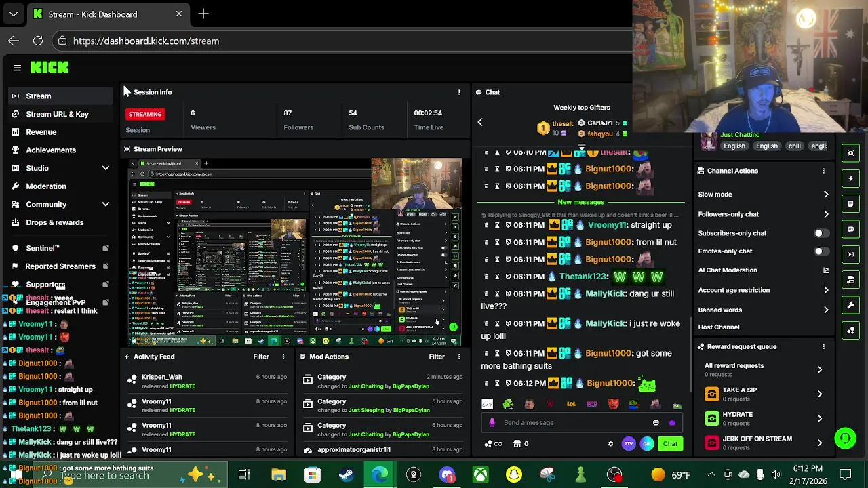
Task: Click the Stream Preview thumbnail
Action: point(296,252)
